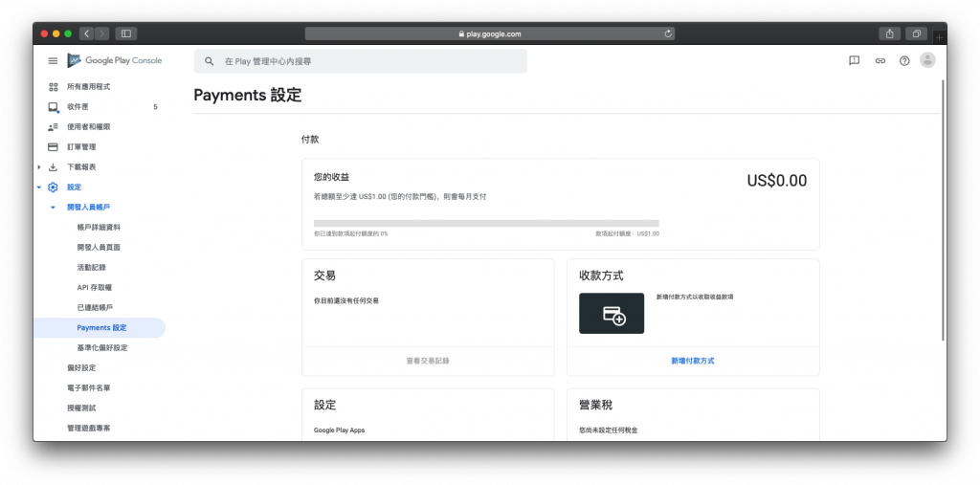Screen dimensions: 980x485
Task: Open 偏好設定 in sidebar
Action: (81, 367)
